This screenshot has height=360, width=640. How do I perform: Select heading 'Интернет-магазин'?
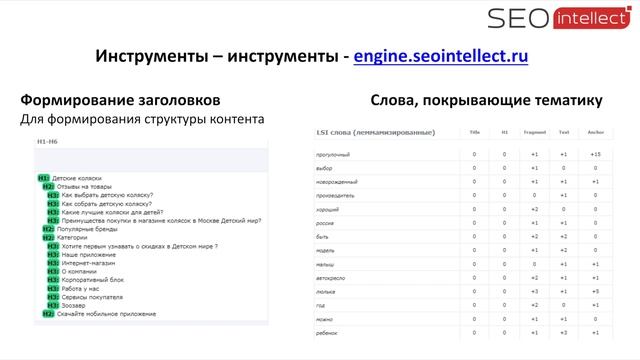88,263
